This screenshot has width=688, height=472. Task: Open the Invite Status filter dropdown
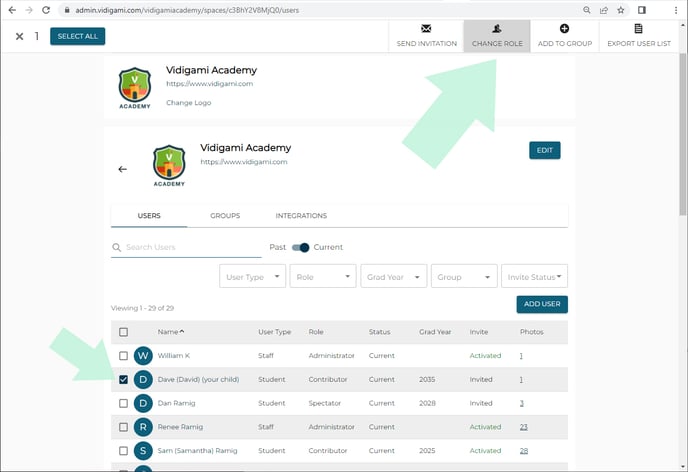click(534, 276)
